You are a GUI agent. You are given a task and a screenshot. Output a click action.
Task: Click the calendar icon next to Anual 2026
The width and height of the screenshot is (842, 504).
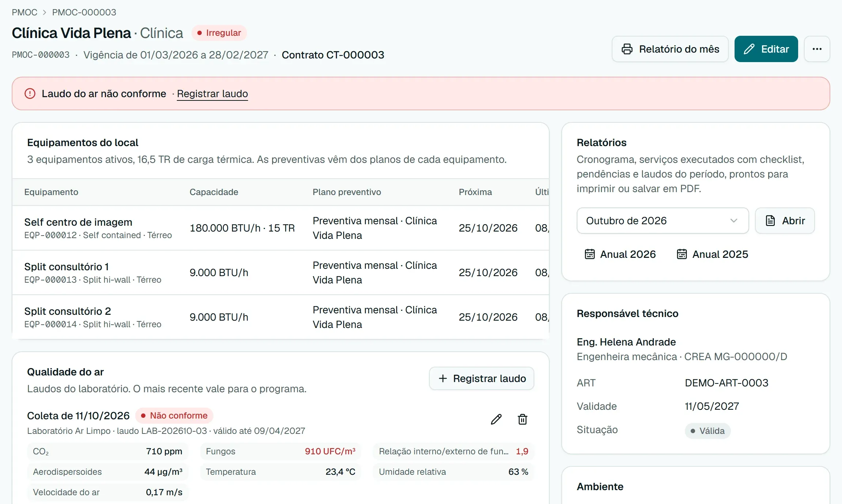click(x=590, y=254)
